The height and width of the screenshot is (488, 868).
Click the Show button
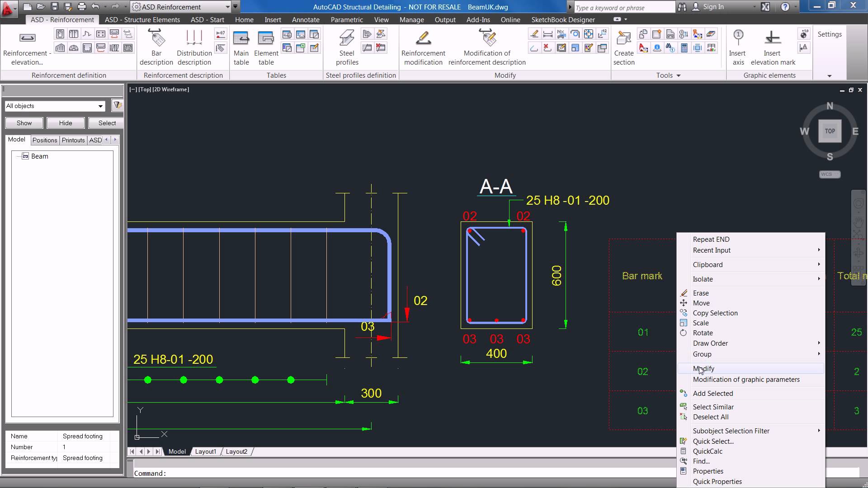[x=24, y=123]
